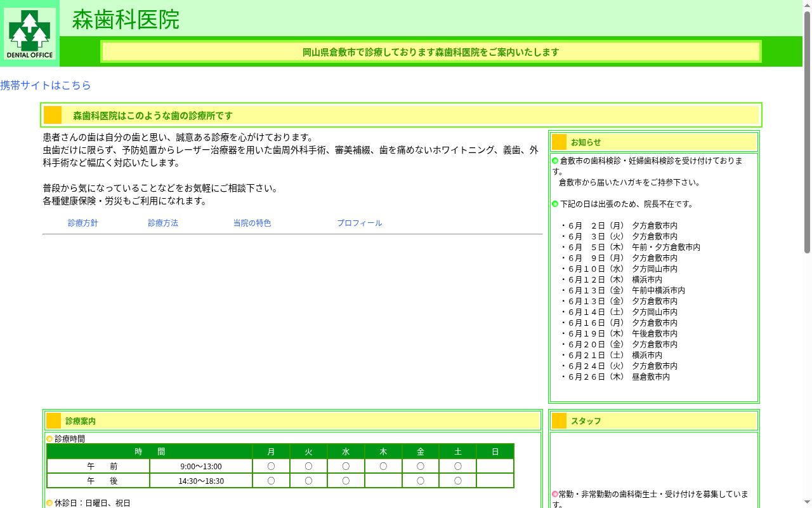The height and width of the screenshot is (508, 812).
Task: Click the 水 column header in schedule table
Action: [346, 451]
